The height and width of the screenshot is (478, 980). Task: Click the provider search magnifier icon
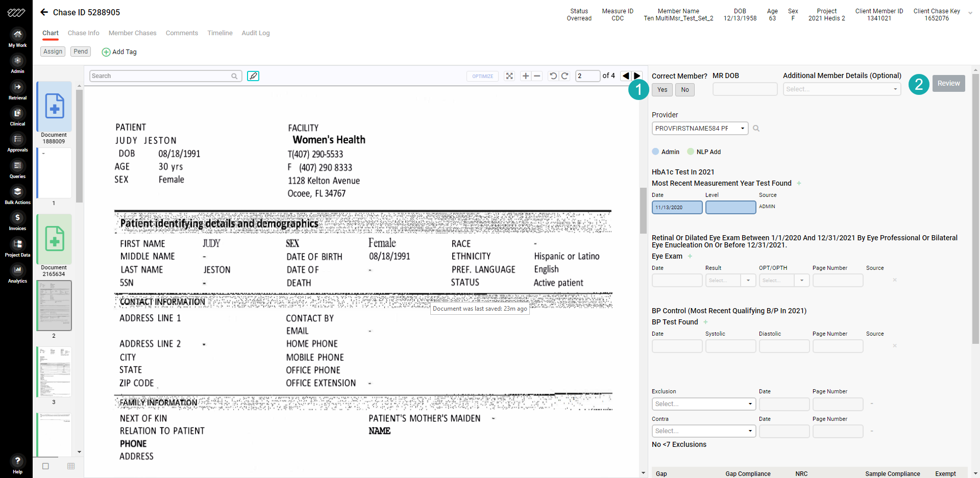[756, 129]
